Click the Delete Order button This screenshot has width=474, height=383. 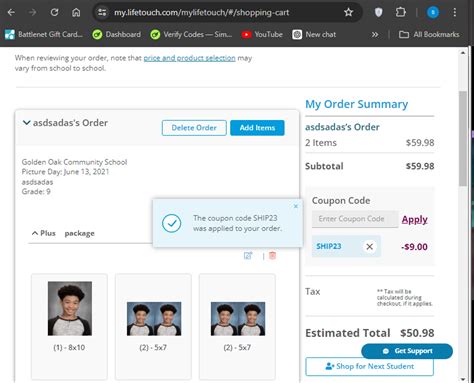(194, 128)
